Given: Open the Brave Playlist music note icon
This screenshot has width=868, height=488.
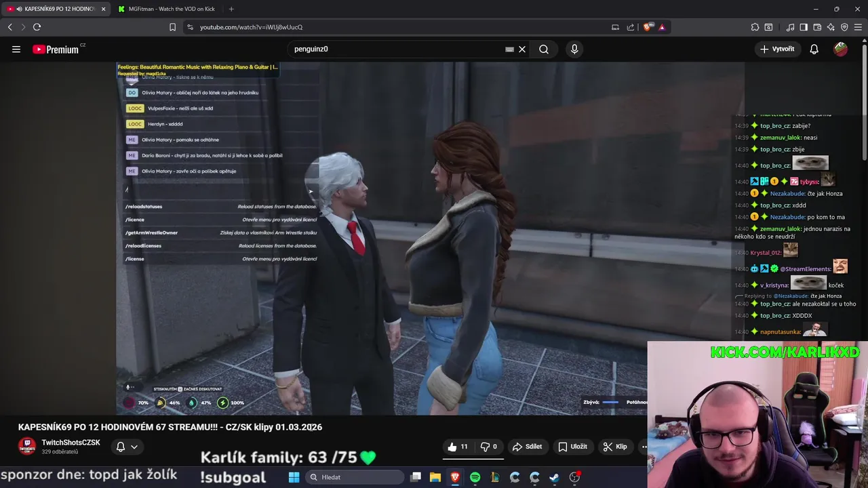Looking at the screenshot, I should [790, 27].
